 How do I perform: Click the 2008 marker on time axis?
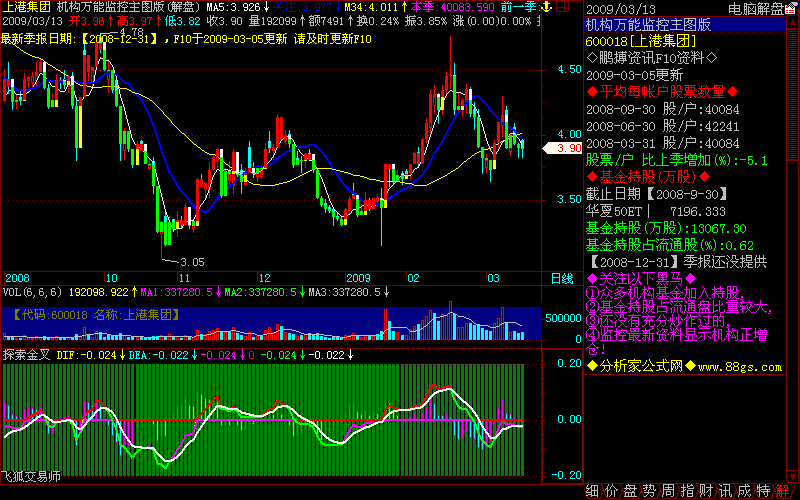[x=17, y=279]
